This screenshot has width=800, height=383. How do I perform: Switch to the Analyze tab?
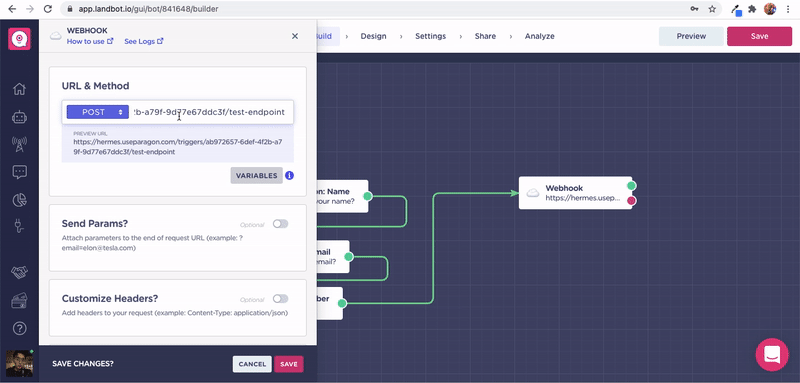pyautogui.click(x=539, y=36)
